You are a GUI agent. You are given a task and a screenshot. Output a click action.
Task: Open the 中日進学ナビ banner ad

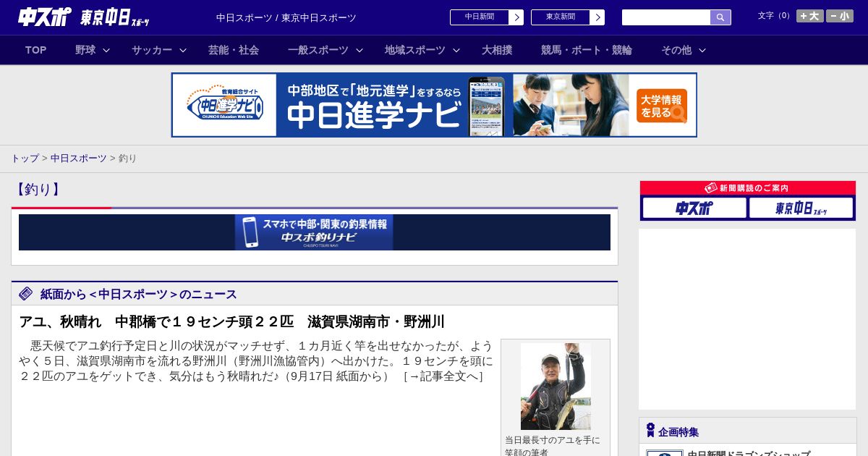coord(434,105)
